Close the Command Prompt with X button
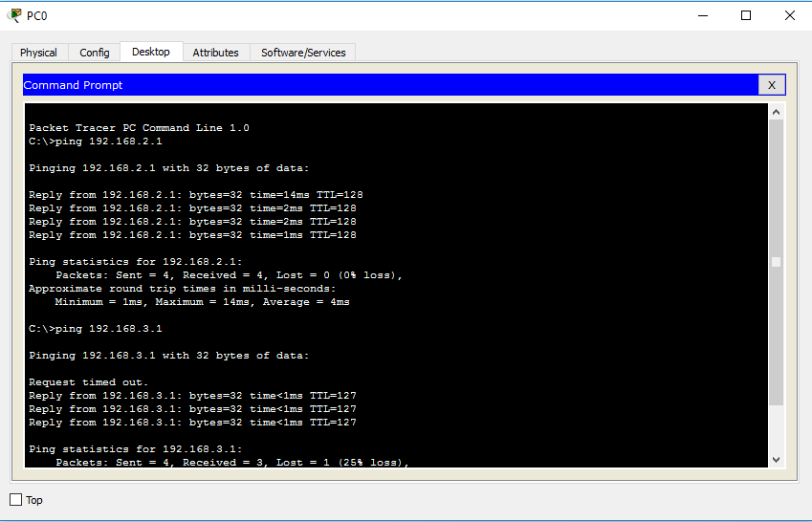 point(772,85)
